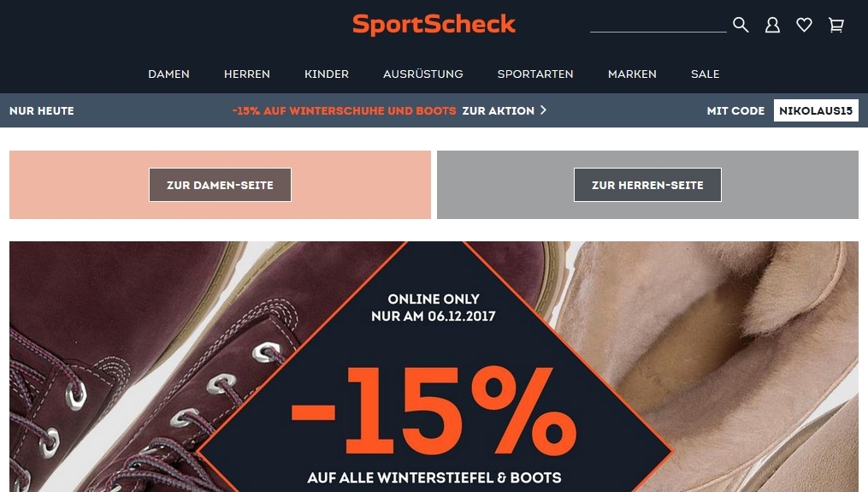Click the -15% Winterschuhe und Boots text
The image size is (868, 492).
click(344, 110)
